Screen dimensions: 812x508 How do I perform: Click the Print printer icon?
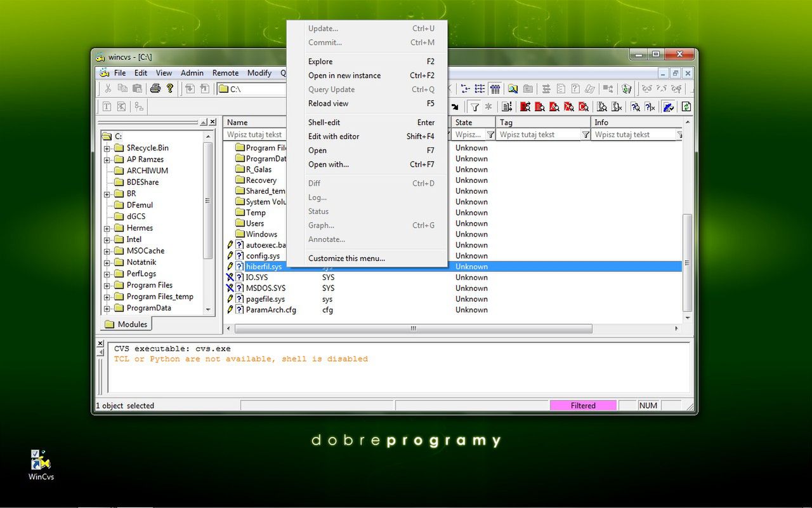[x=155, y=89]
